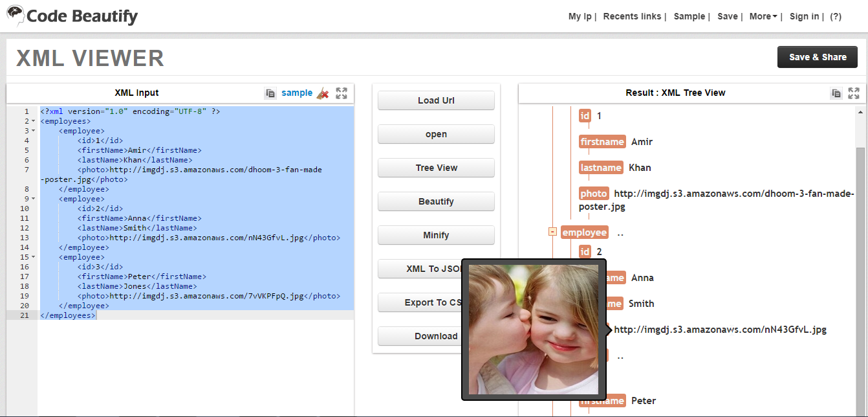Viewport: 868px width, 417px height.
Task: Click the Code Beautify logo
Action: pyautogui.click(x=72, y=16)
